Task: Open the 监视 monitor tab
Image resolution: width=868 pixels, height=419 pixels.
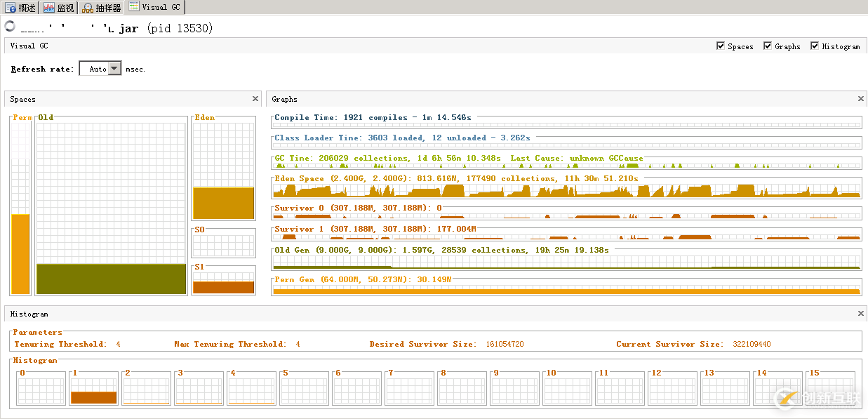Action: 59,8
